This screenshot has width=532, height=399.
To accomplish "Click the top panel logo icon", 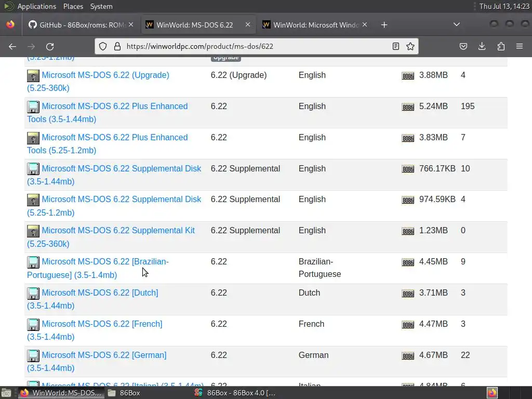I will tap(8, 6).
